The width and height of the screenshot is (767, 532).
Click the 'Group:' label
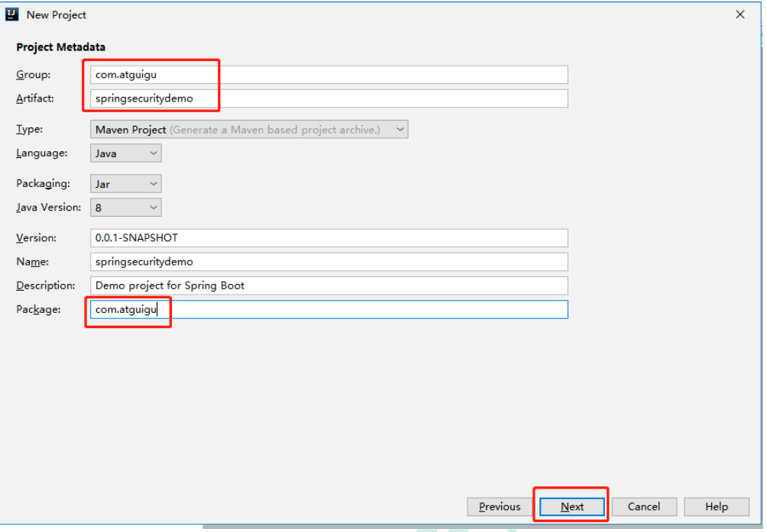tap(34, 75)
